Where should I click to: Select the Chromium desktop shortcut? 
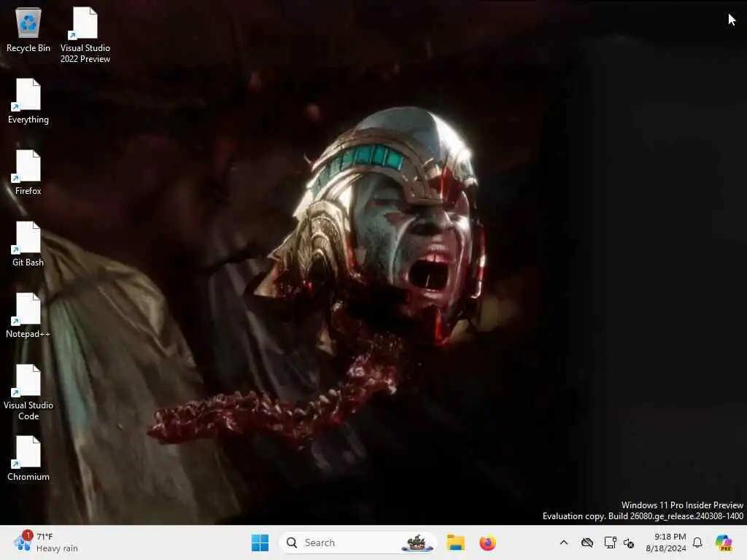tap(28, 458)
